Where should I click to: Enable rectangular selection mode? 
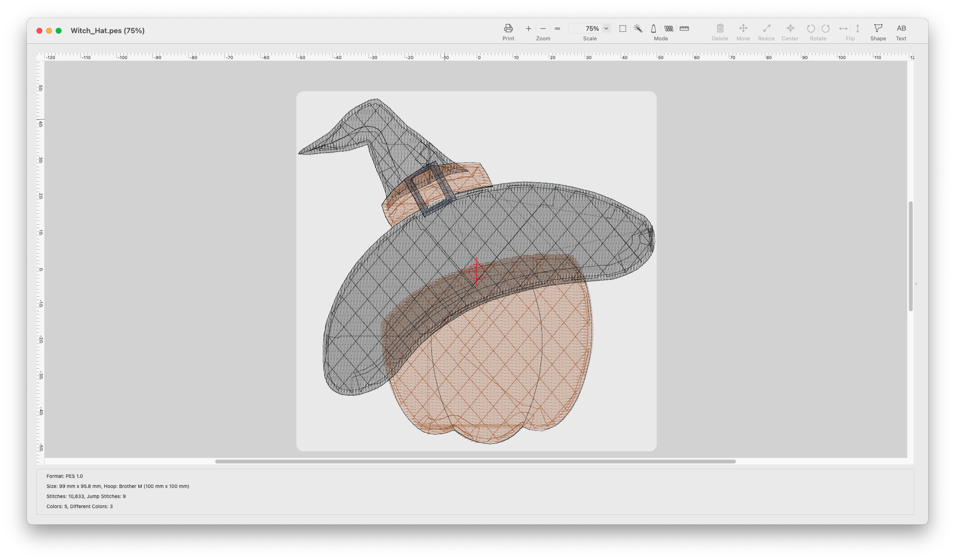(x=623, y=29)
